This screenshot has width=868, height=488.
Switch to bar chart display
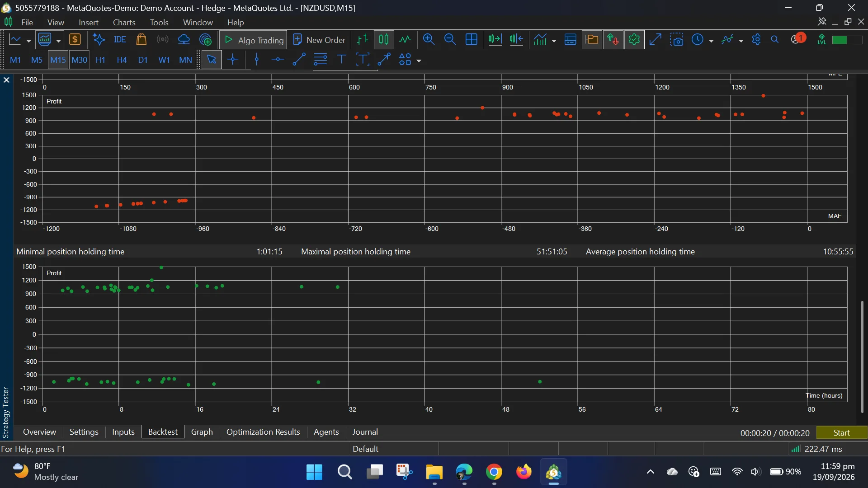pos(363,40)
